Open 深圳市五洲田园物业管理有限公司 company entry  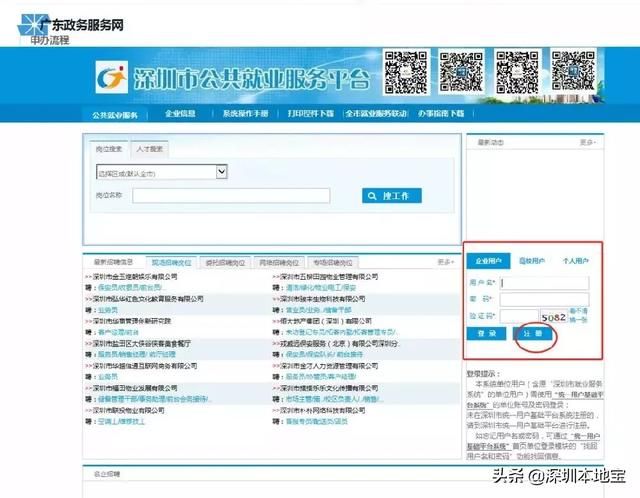[329, 277]
